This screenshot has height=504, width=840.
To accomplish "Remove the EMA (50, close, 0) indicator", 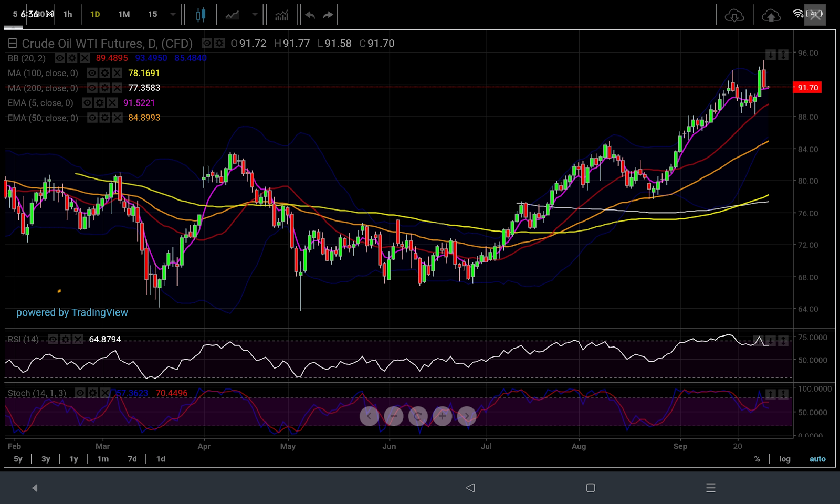I will (117, 118).
